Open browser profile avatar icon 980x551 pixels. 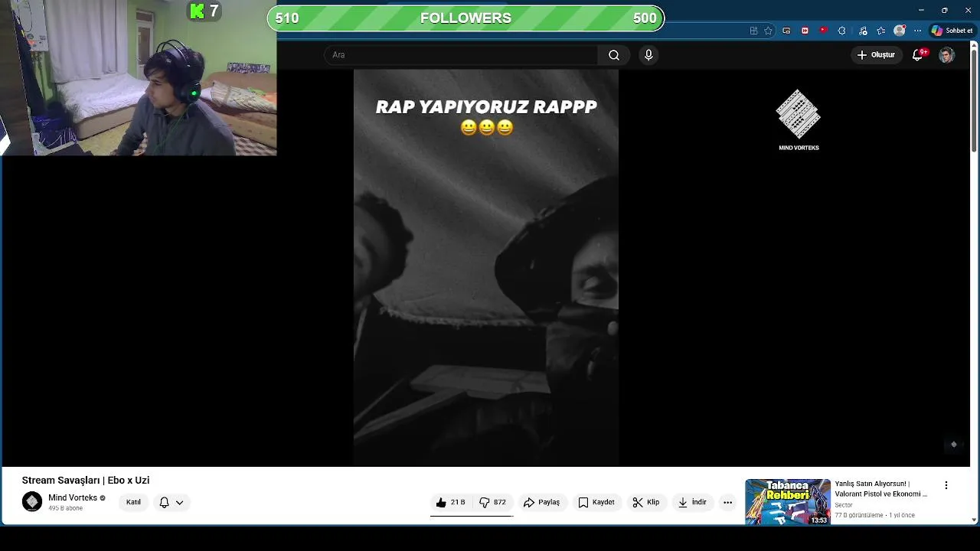(900, 31)
